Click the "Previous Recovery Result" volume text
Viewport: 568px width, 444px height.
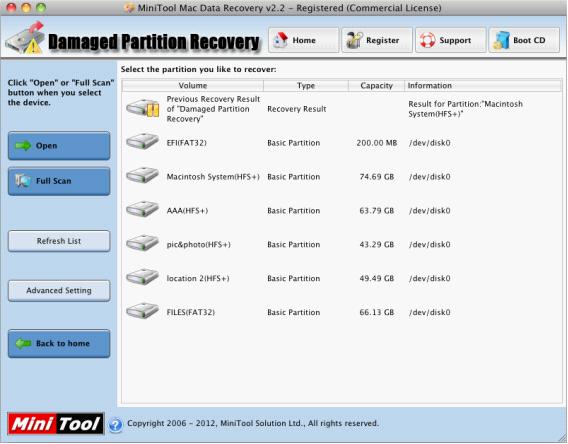[x=213, y=109]
